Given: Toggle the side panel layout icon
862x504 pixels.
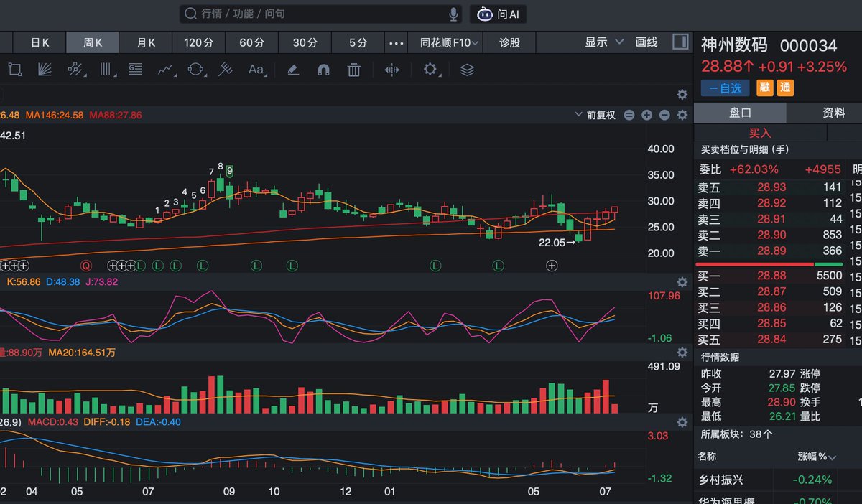Looking at the screenshot, I should click(680, 42).
